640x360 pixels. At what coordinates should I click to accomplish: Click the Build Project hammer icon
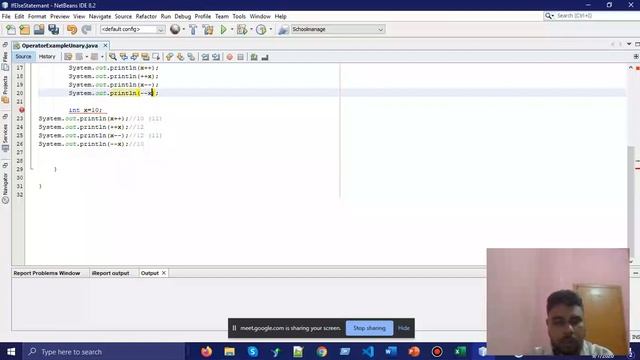tap(193, 29)
